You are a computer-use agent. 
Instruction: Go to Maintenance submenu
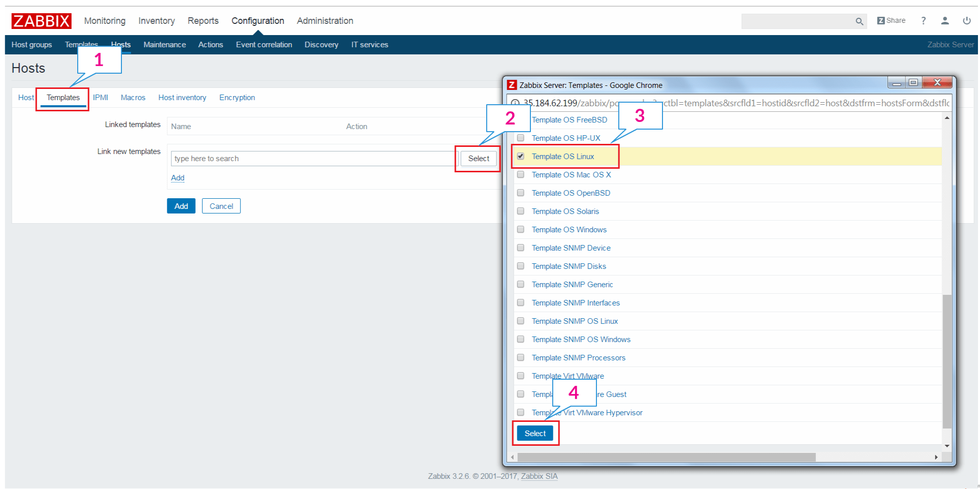coord(165,45)
